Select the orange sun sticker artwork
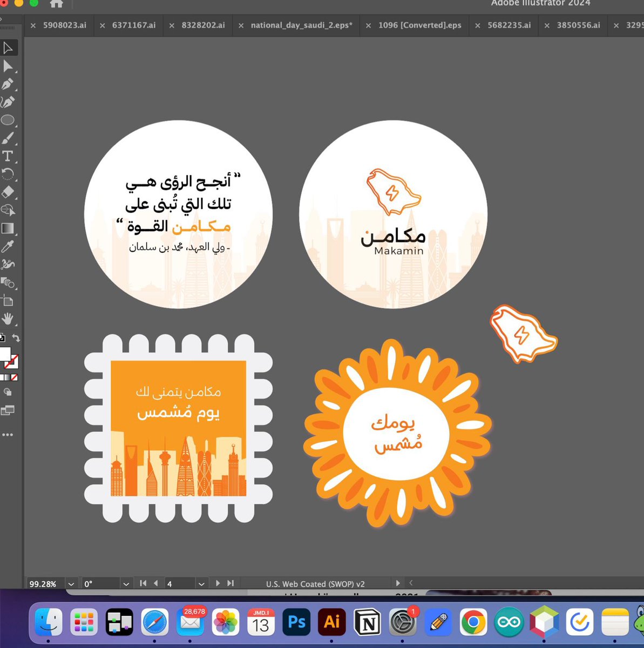 398,434
